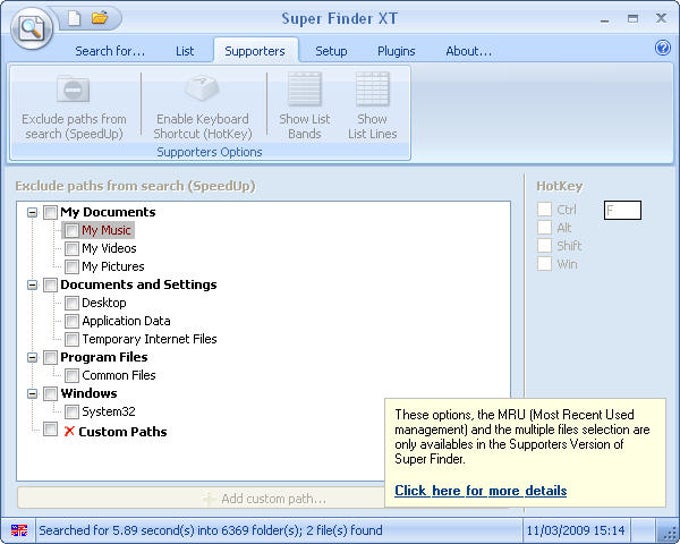Click the Show List Lines icon
This screenshot has height=544, width=680.
tap(373, 89)
